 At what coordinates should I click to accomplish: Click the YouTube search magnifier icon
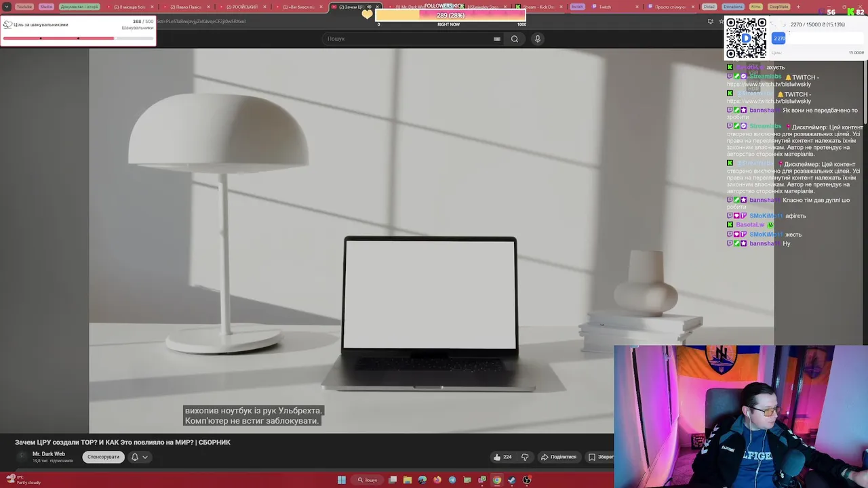click(x=515, y=39)
